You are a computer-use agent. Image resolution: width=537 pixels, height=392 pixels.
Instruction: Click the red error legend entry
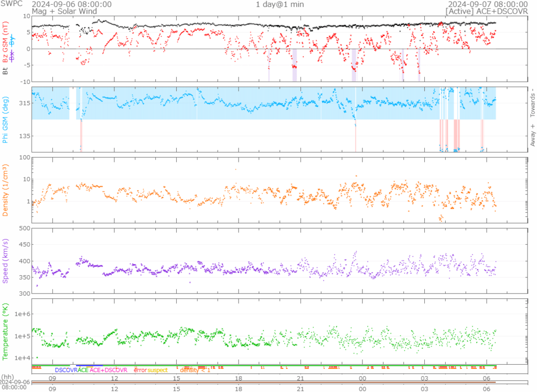coord(140,370)
